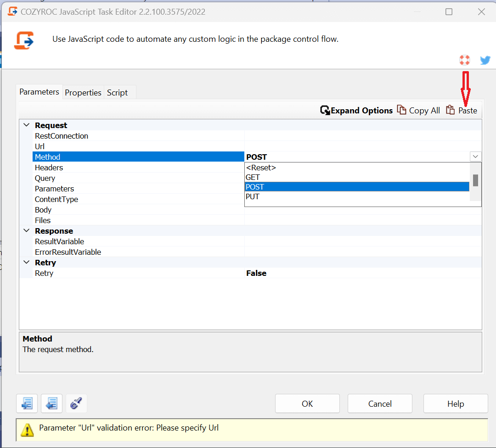This screenshot has height=448, width=496.
Task: Click the Paste toolbar button
Action: (x=462, y=110)
